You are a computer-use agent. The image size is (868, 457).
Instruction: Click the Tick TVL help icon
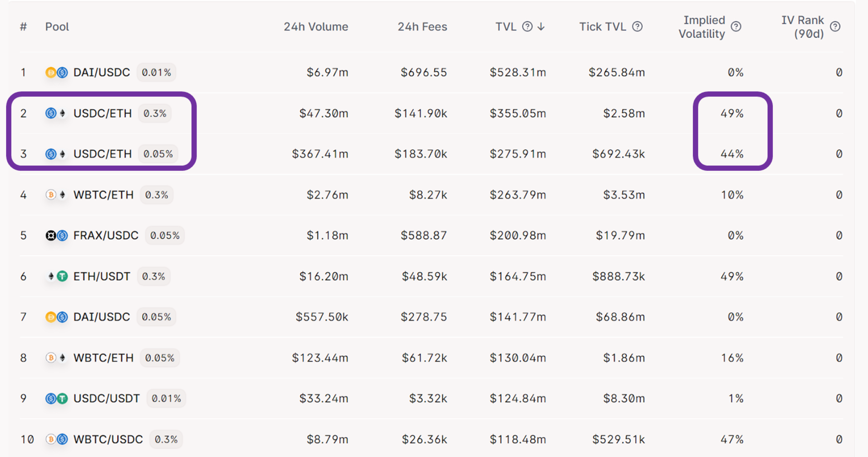tap(637, 26)
